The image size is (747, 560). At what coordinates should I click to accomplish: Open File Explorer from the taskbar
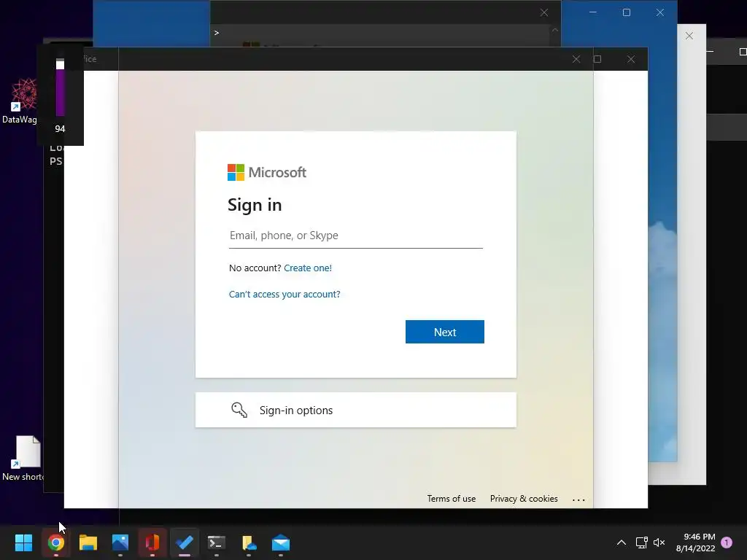tap(88, 542)
